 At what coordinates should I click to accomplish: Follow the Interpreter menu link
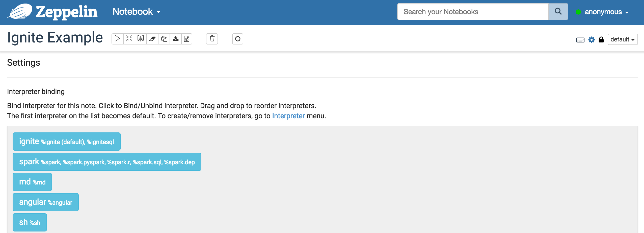click(x=288, y=116)
